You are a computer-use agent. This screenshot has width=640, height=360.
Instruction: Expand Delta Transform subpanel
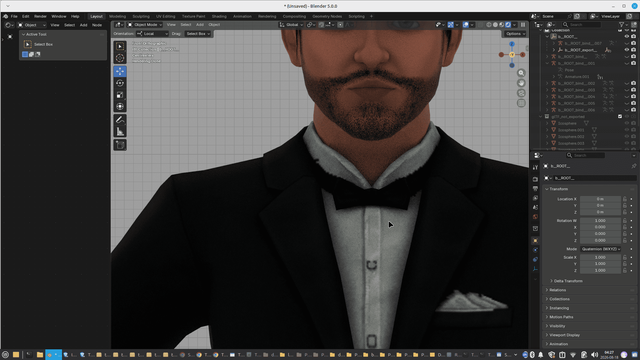[x=567, y=281]
